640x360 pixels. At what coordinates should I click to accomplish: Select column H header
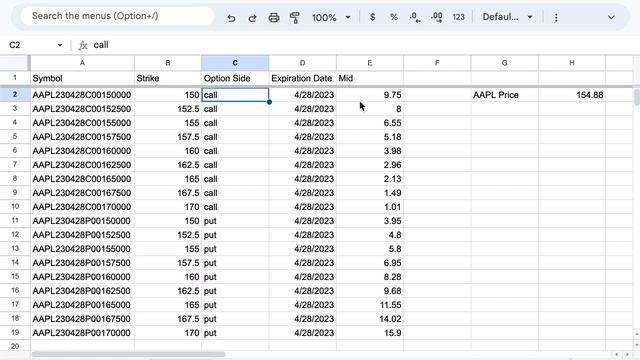(x=572, y=63)
